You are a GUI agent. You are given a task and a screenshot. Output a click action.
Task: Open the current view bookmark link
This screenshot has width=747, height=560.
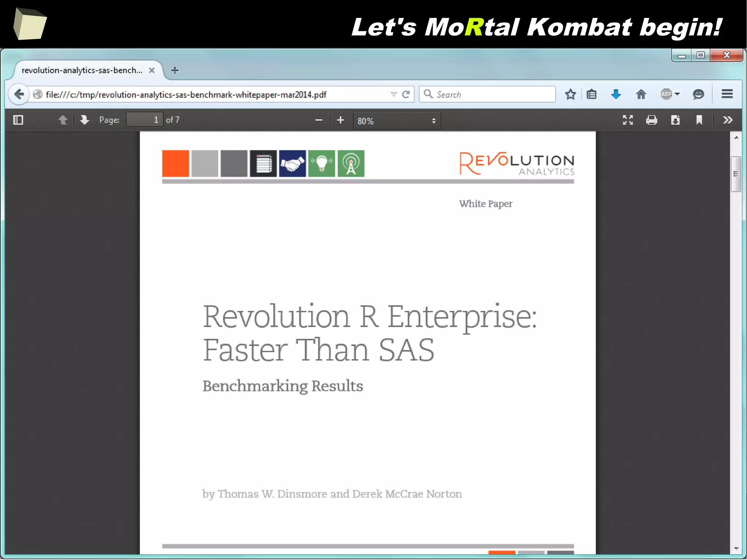(699, 120)
